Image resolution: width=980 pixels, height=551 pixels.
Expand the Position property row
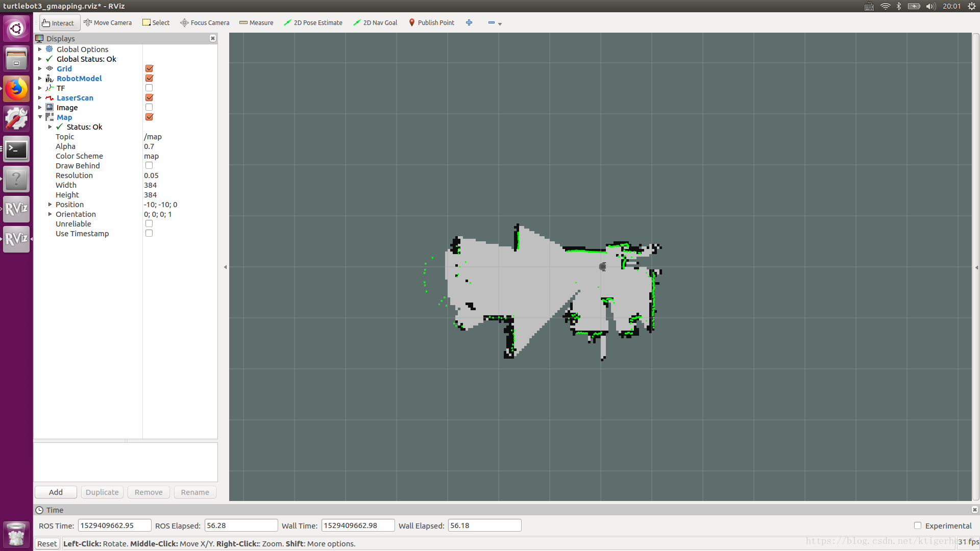coord(50,205)
